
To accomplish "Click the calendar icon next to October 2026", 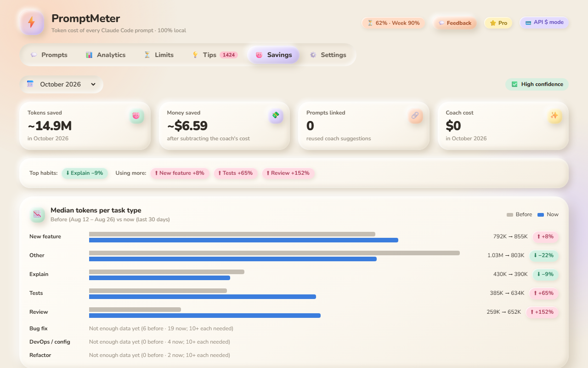I will pos(30,84).
